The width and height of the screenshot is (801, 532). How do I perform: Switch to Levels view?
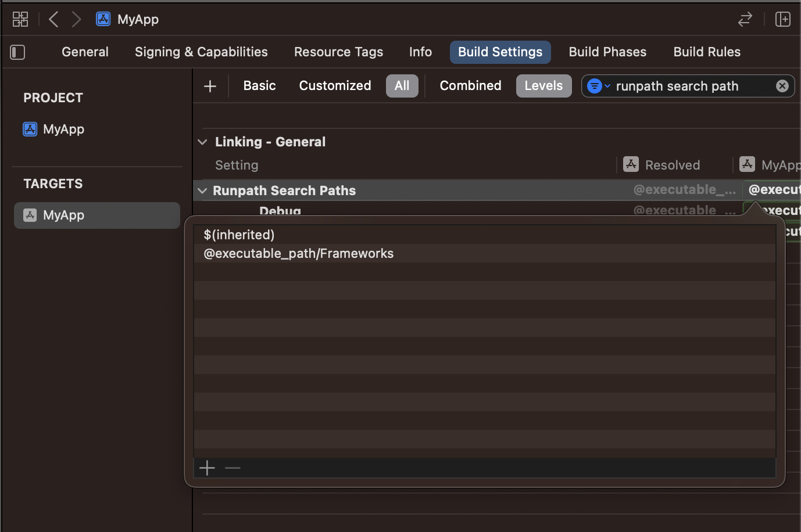click(543, 86)
